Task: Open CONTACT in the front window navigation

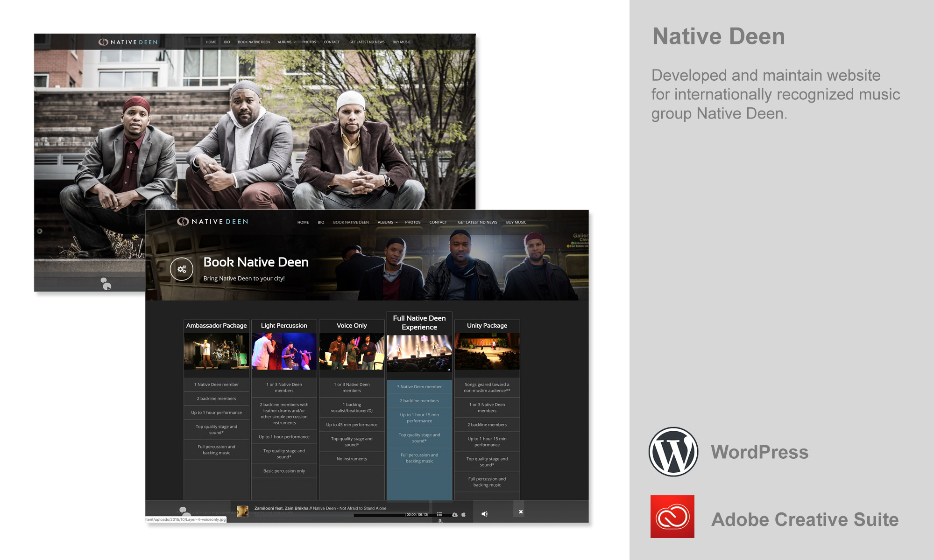Action: click(x=438, y=222)
